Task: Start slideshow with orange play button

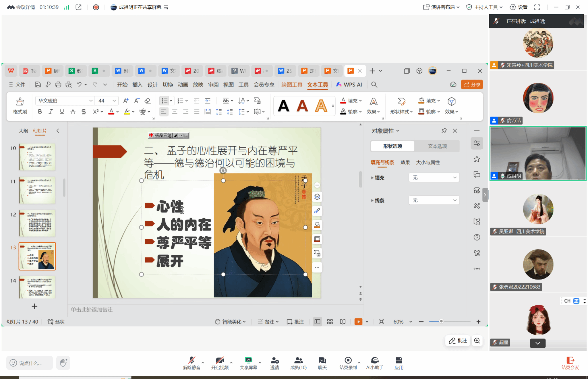Action: click(x=358, y=322)
